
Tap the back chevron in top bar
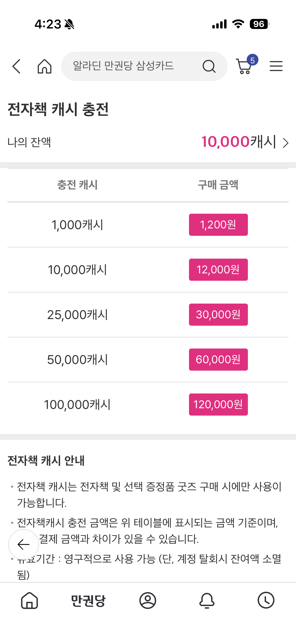16,66
